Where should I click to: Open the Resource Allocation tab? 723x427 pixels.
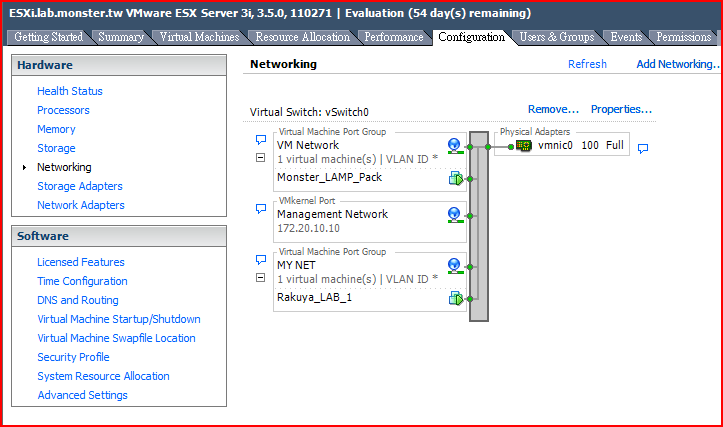click(x=302, y=37)
